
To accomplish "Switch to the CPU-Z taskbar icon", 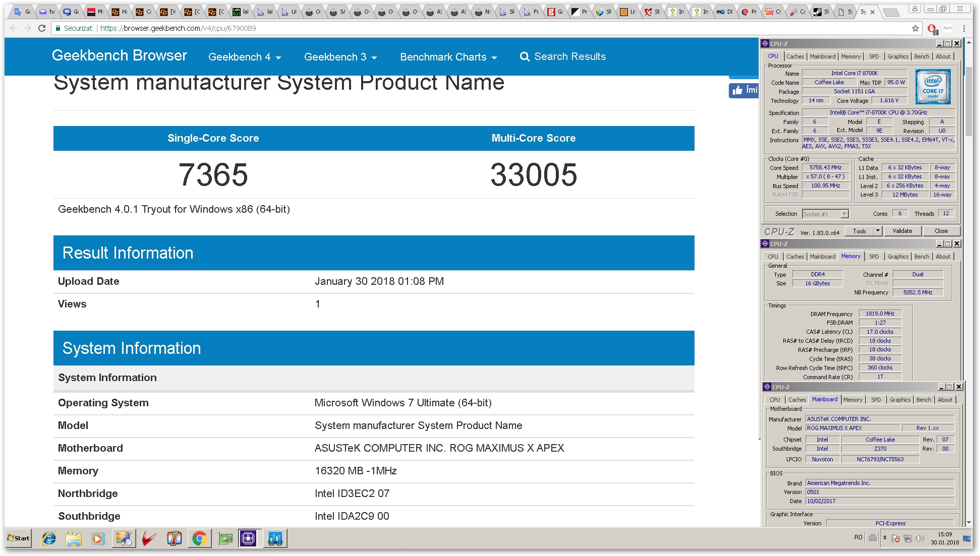I will 249,538.
